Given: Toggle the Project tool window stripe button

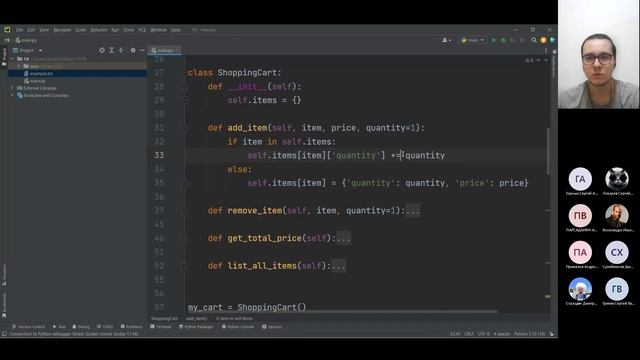Looking at the screenshot, I should [4, 56].
